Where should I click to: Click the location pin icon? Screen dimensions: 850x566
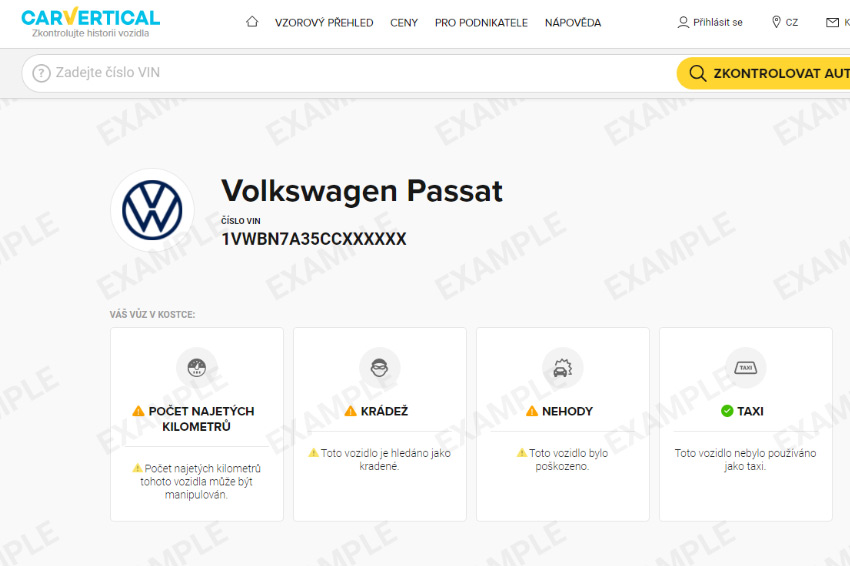coord(776,22)
